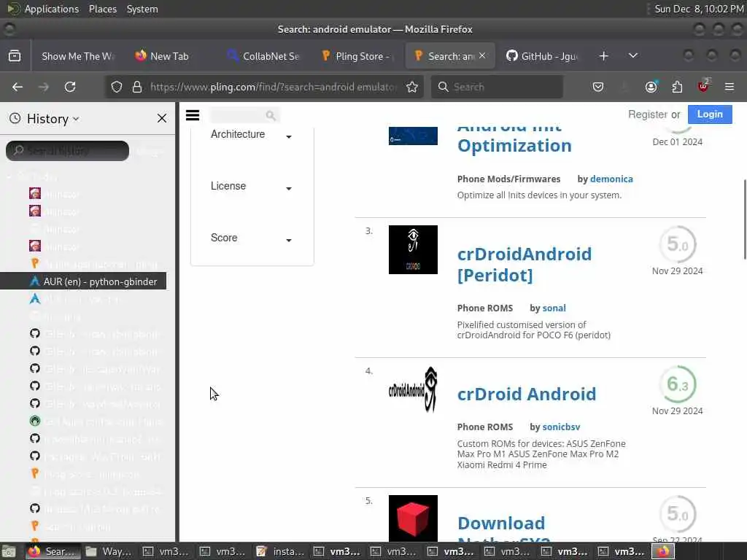Open author sonal's profile link
The width and height of the screenshot is (747, 560).
(554, 308)
